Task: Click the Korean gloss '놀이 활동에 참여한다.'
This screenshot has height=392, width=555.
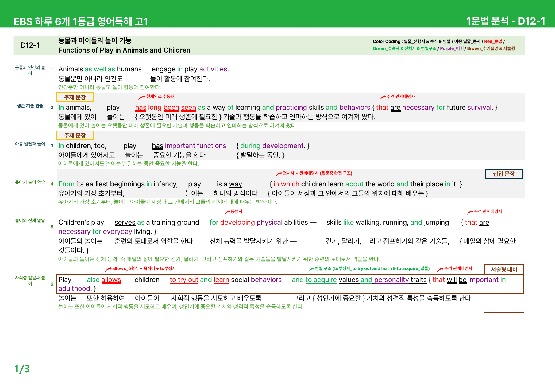Action: coord(180,79)
